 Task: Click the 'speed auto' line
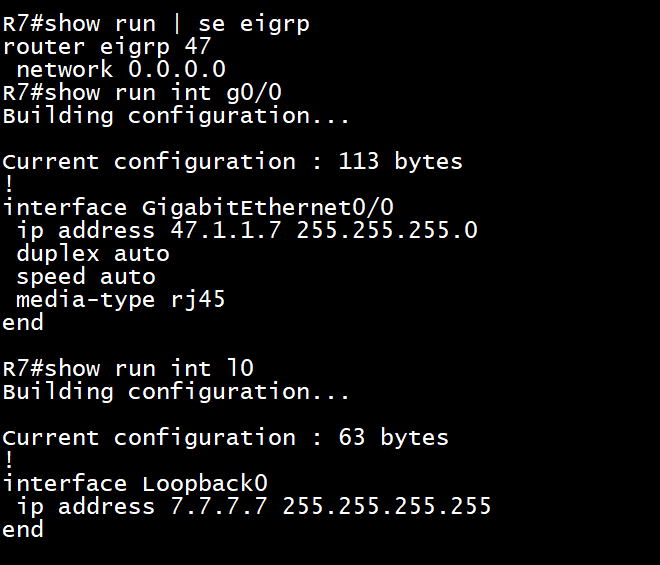point(86,277)
